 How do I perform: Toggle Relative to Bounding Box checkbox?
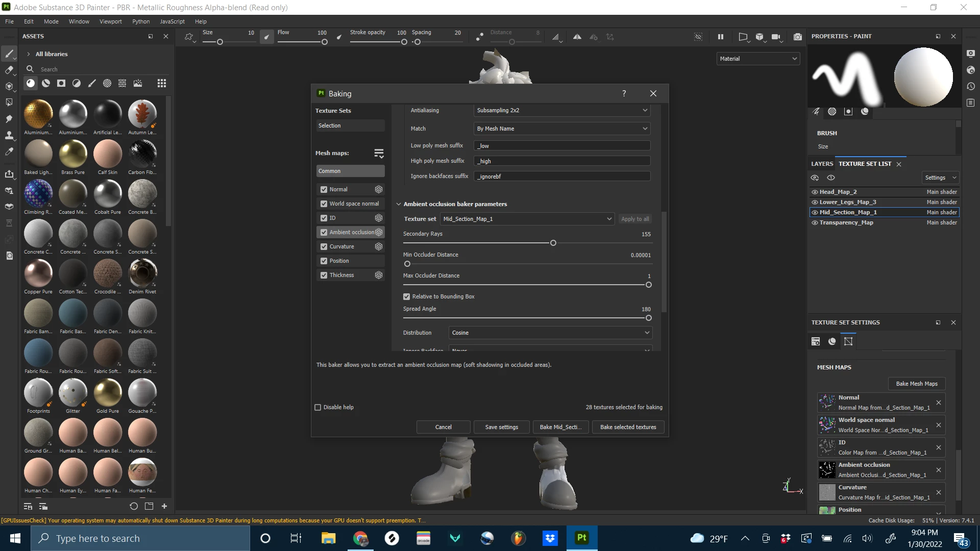coord(407,296)
